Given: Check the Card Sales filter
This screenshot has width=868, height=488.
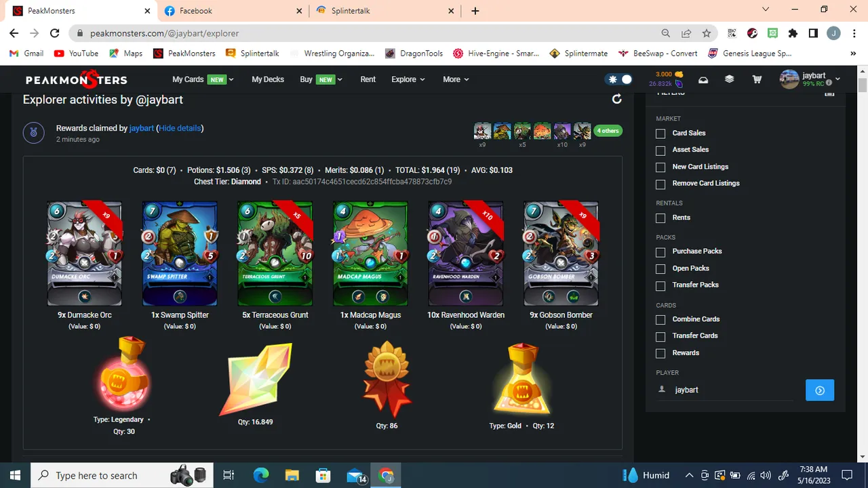Looking at the screenshot, I should coord(660,134).
